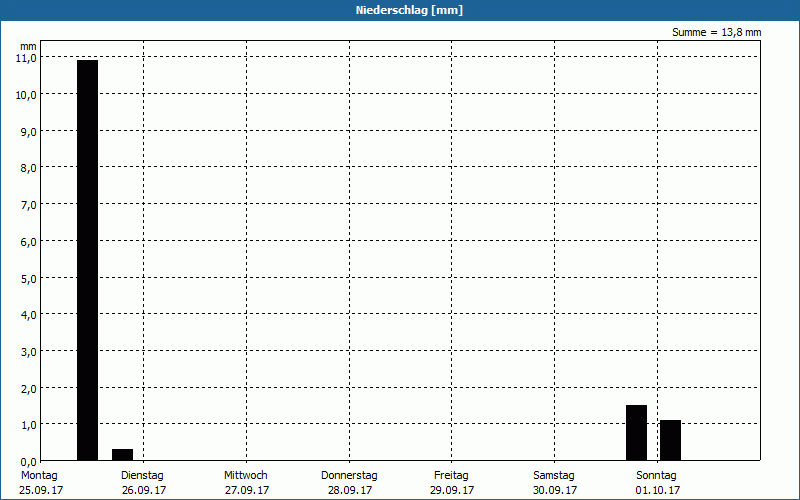Select the Summe = 13,8 mm total label

(x=716, y=33)
